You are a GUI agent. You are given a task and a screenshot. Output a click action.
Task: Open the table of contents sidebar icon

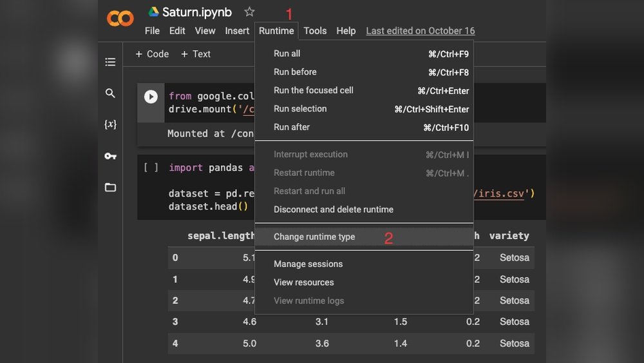[x=110, y=62]
